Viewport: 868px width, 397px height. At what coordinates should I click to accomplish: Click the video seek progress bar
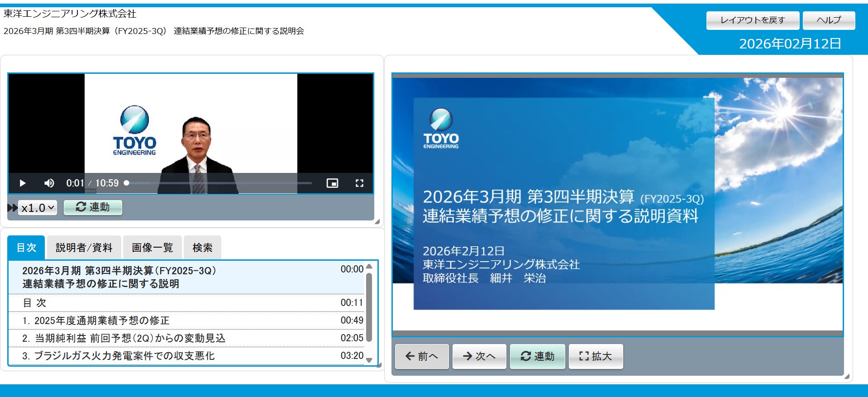coord(219,183)
